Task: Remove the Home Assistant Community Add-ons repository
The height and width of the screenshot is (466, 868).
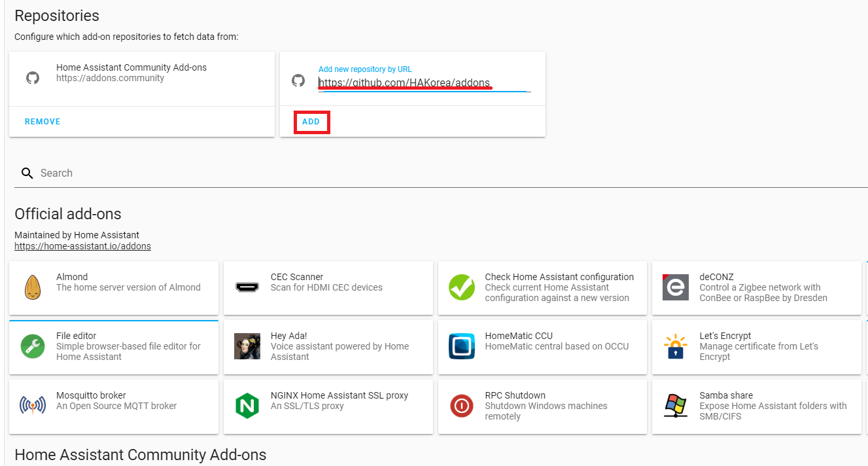Action: (x=43, y=122)
